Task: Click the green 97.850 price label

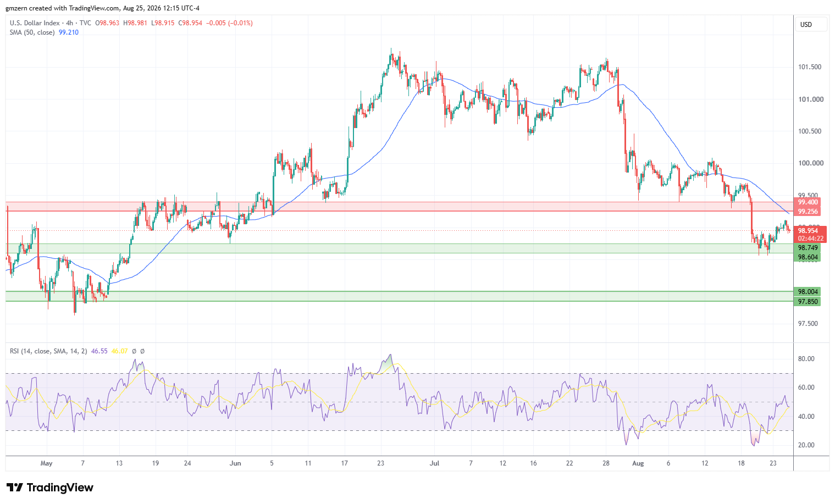Action: pos(808,302)
